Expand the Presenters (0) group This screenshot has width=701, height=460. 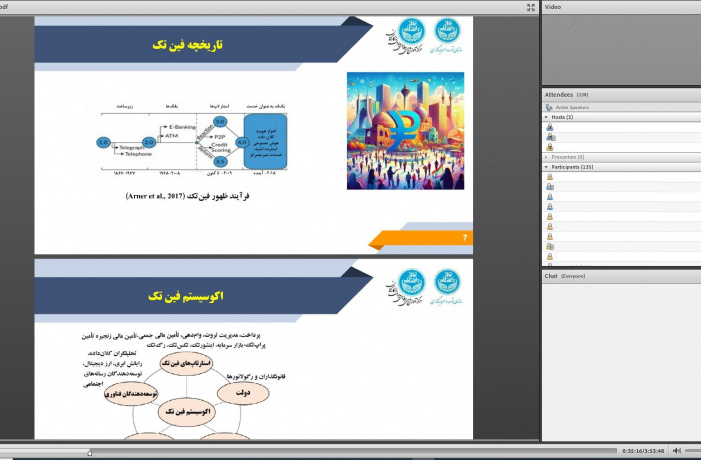coord(546,157)
